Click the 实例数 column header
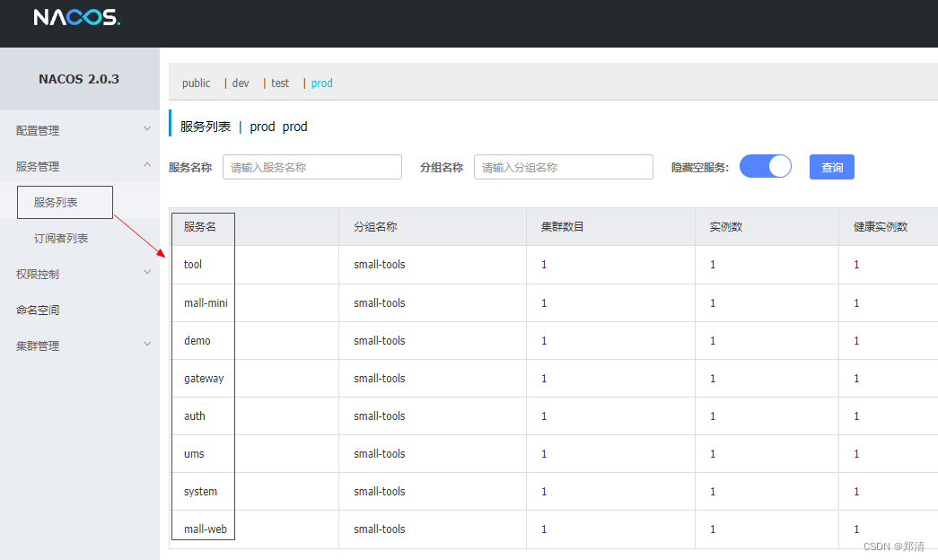The height and width of the screenshot is (560, 938). point(726,227)
